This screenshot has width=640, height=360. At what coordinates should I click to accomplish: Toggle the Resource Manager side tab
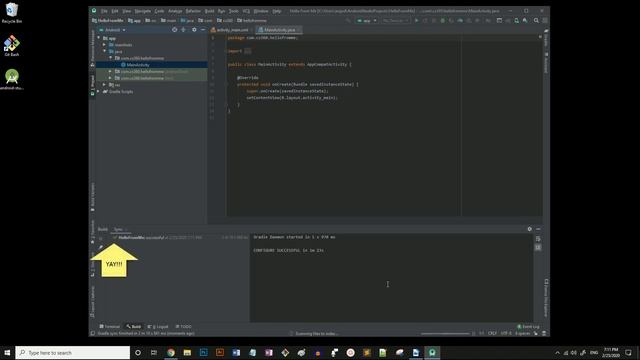click(x=93, y=48)
